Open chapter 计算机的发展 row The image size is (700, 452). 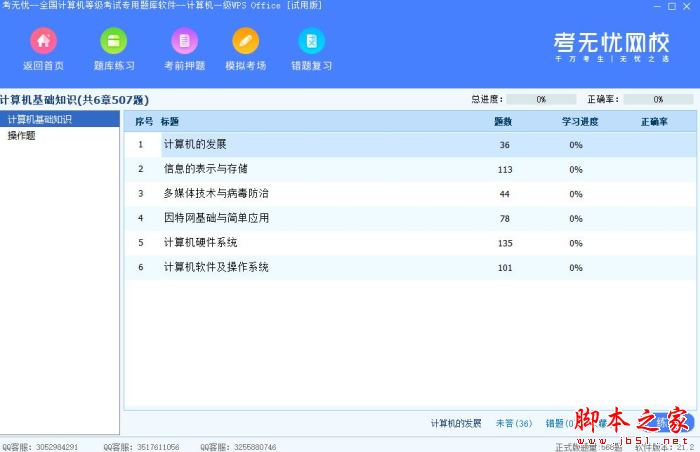(195, 145)
